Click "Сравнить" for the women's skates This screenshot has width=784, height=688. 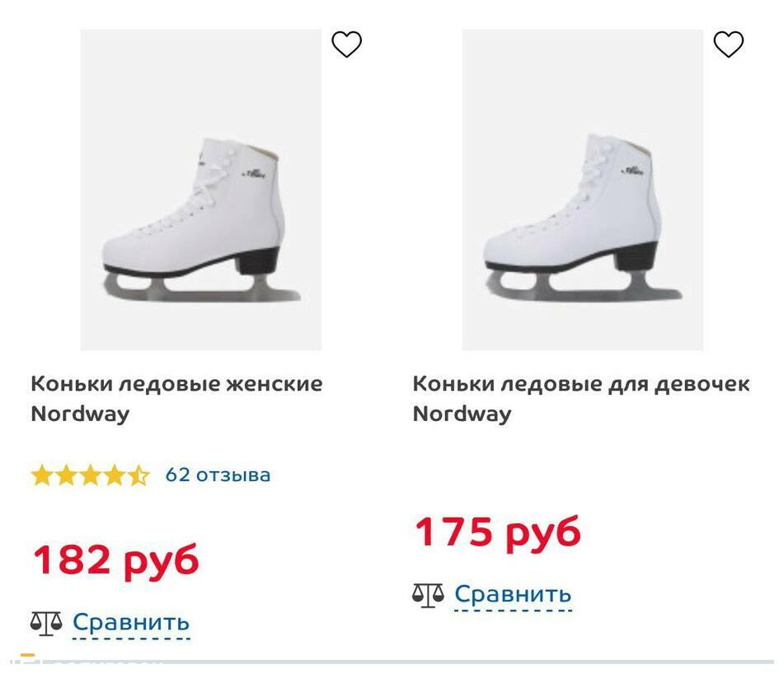coord(131,622)
